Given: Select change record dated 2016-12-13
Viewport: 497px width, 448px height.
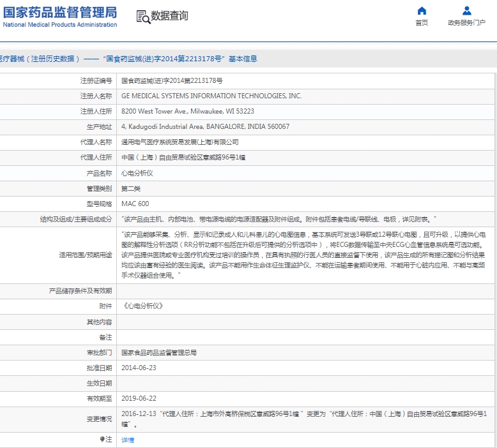Looking at the screenshot, I should pyautogui.click(x=304, y=419).
